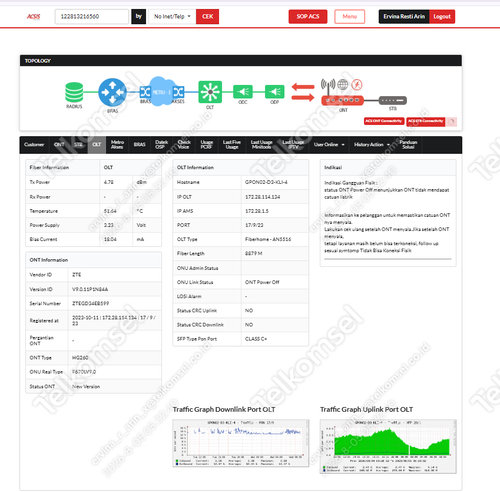Click the RADIUS database icon in topology
Image resolution: width=500 pixels, height=492 pixels.
tap(74, 92)
